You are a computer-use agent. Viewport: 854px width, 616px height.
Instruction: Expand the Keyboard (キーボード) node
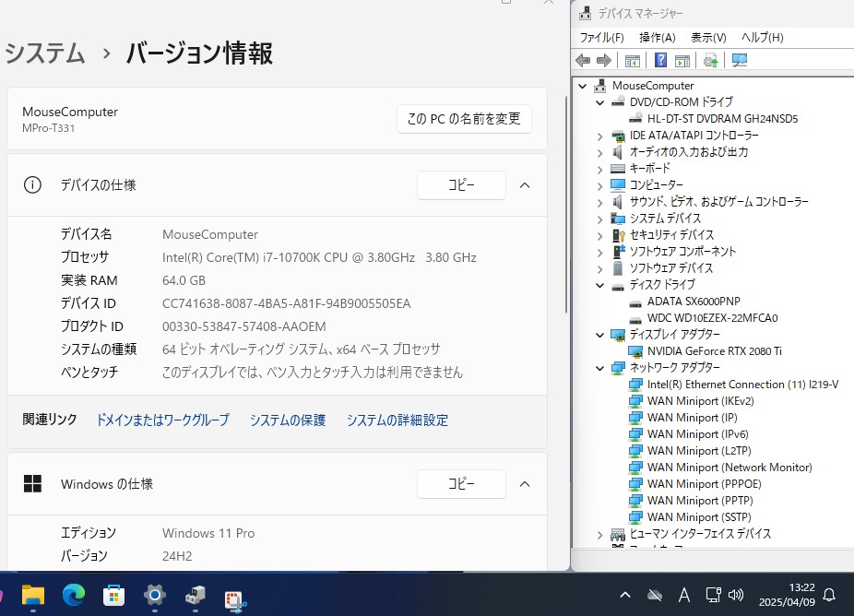(600, 170)
